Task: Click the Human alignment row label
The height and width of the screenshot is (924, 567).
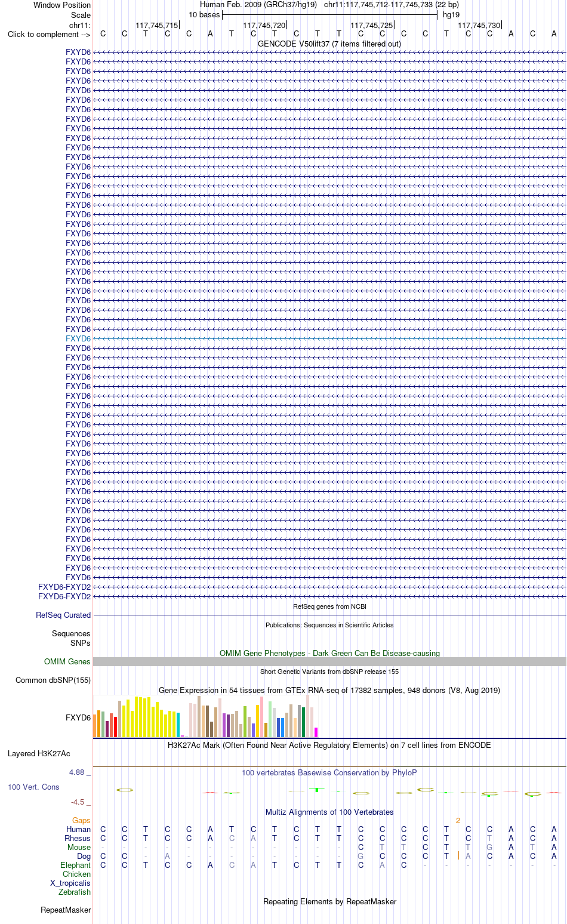Action: 79,829
